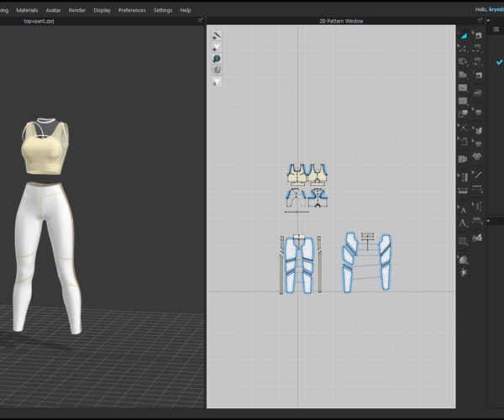Viewport: 504px width, 420px height.
Task: Select the top+pant.zprj tab
Action: point(39,21)
